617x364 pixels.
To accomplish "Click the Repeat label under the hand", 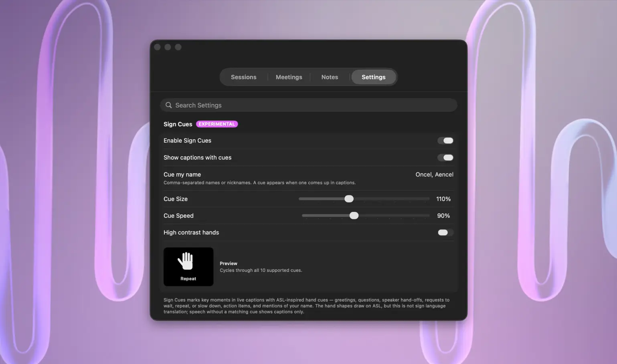I will [188, 279].
